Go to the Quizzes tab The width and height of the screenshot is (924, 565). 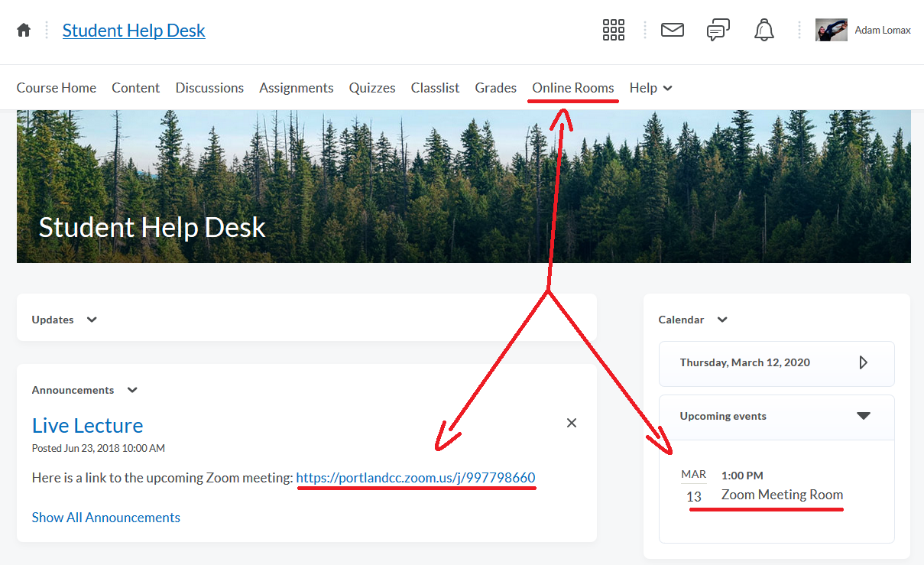[x=372, y=88]
